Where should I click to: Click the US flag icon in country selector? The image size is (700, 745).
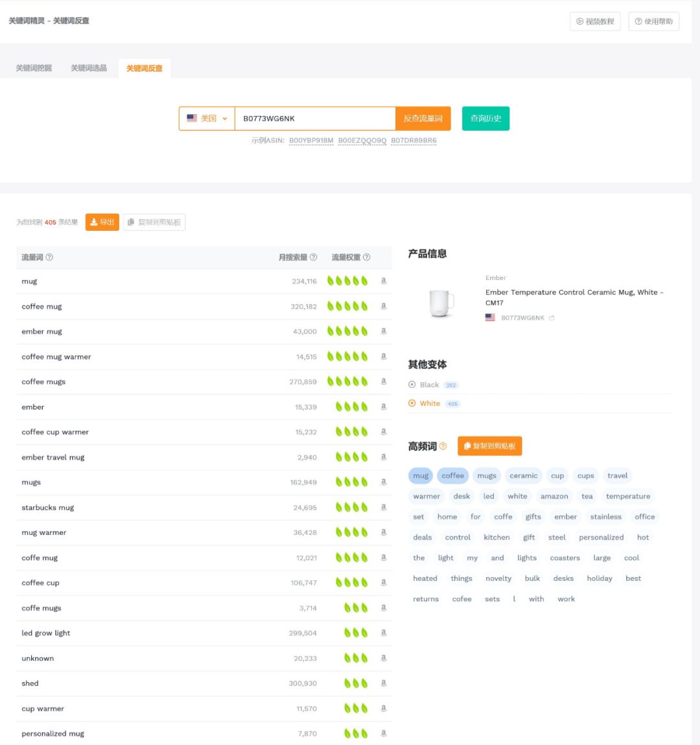pyautogui.click(x=191, y=118)
